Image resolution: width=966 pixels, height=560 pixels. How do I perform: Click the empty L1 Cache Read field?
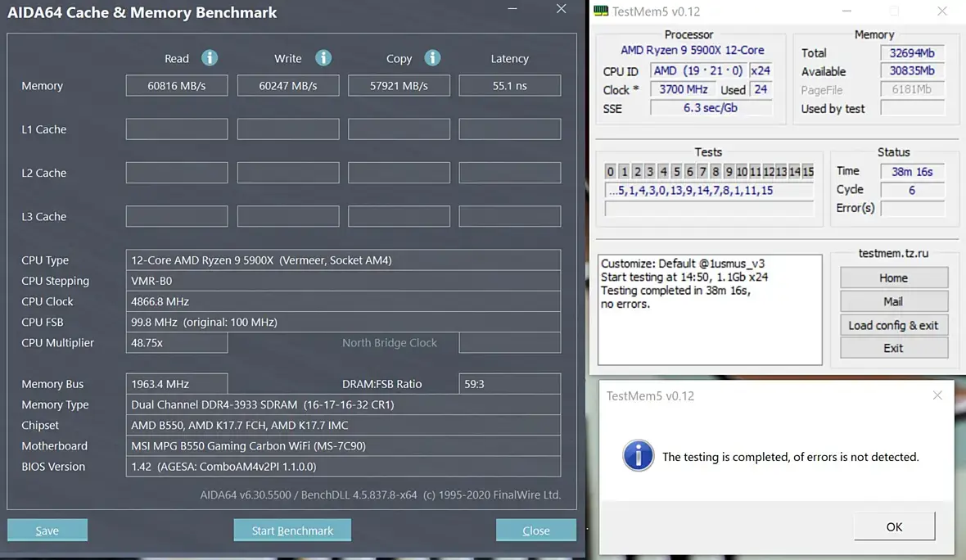(x=177, y=129)
